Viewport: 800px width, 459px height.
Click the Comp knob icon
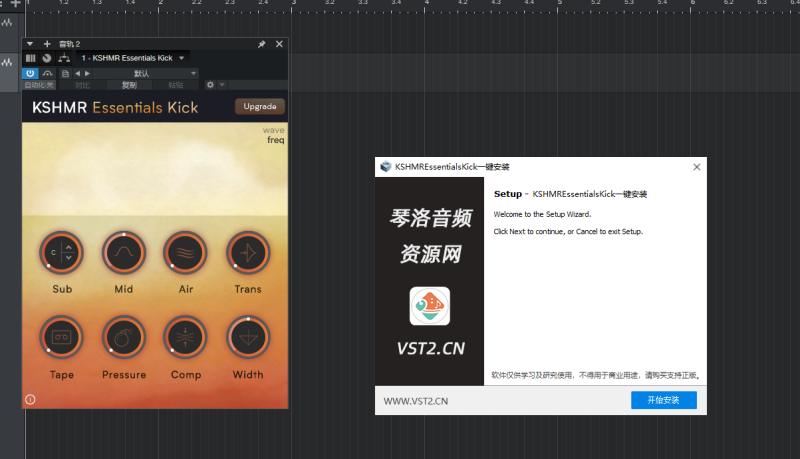[x=186, y=339]
